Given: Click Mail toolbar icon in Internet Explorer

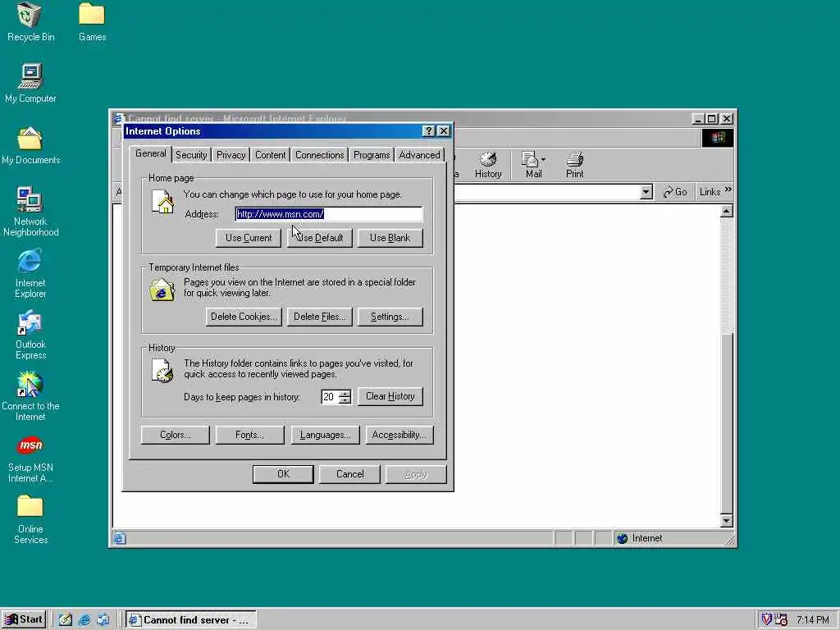Looking at the screenshot, I should 532,164.
